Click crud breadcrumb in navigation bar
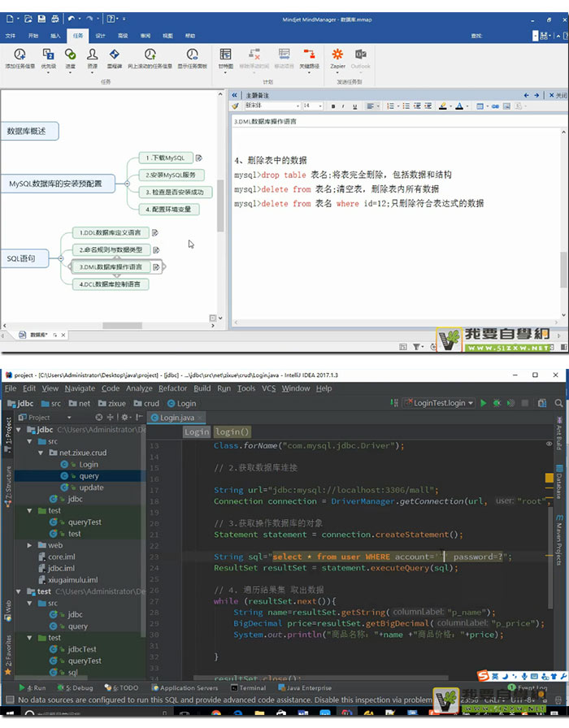Screen dimensions: 569x728 point(146,403)
